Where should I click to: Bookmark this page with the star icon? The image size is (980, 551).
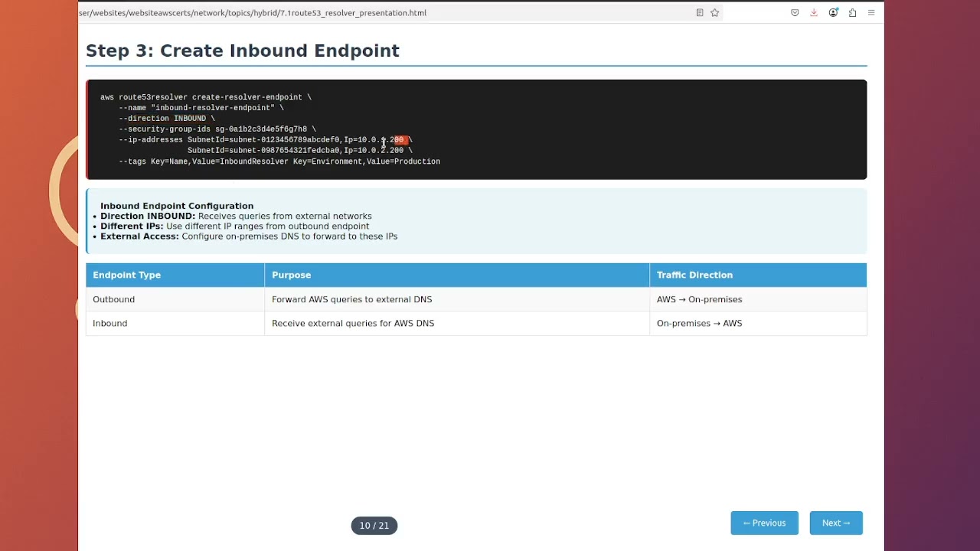point(715,13)
